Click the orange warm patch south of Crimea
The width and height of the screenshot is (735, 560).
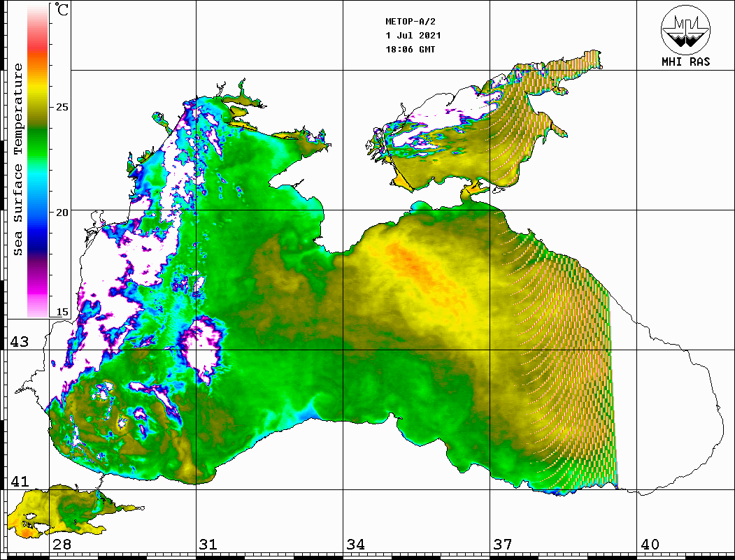click(418, 268)
